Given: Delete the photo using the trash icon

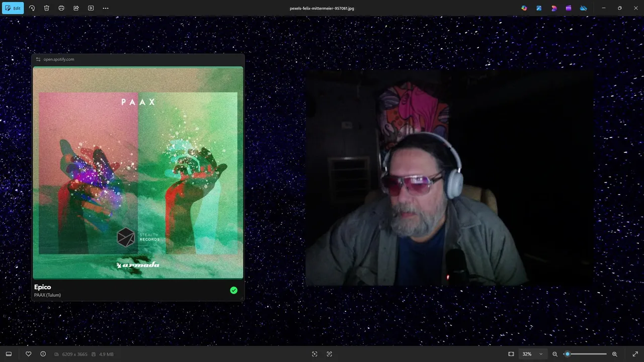Looking at the screenshot, I should pos(46,8).
